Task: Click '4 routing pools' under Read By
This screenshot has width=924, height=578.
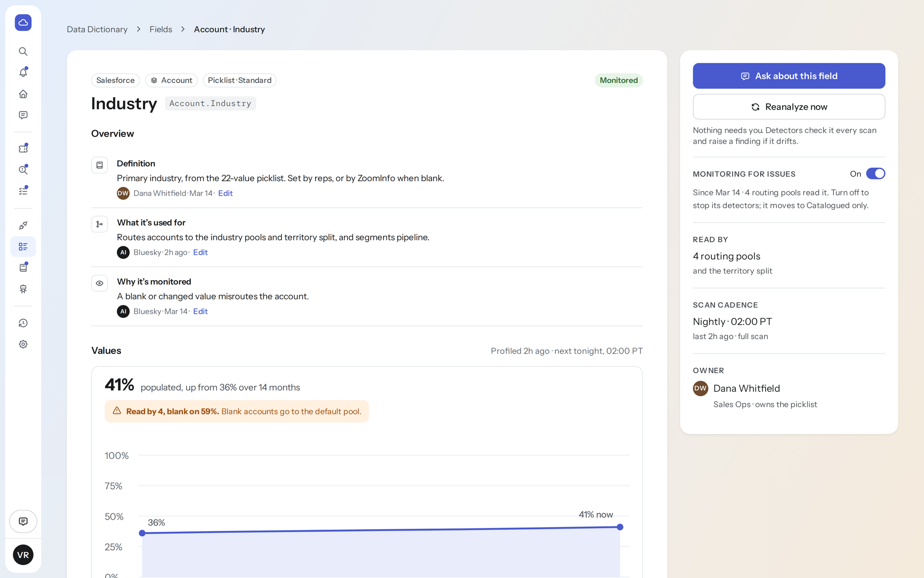Action: click(726, 256)
